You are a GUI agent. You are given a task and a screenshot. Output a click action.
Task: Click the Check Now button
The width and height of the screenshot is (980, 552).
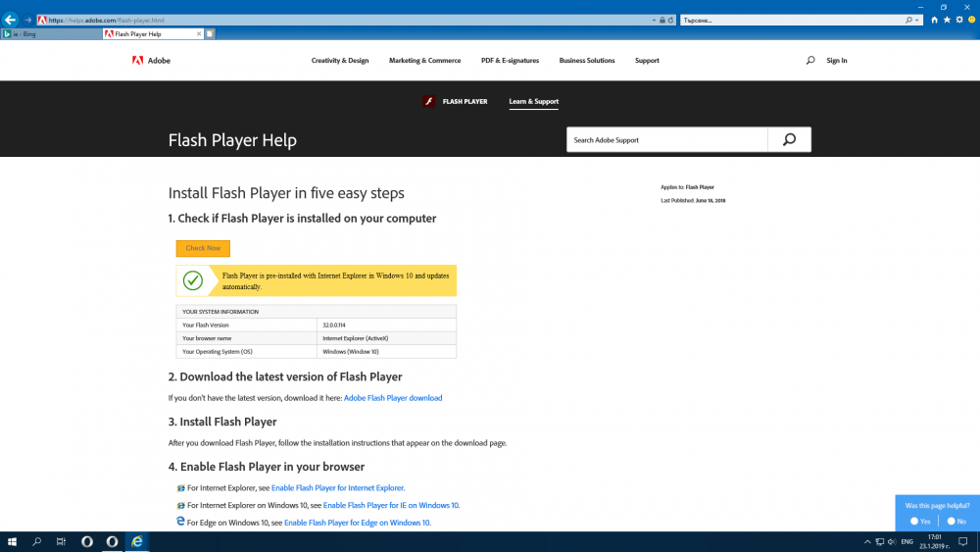(203, 248)
